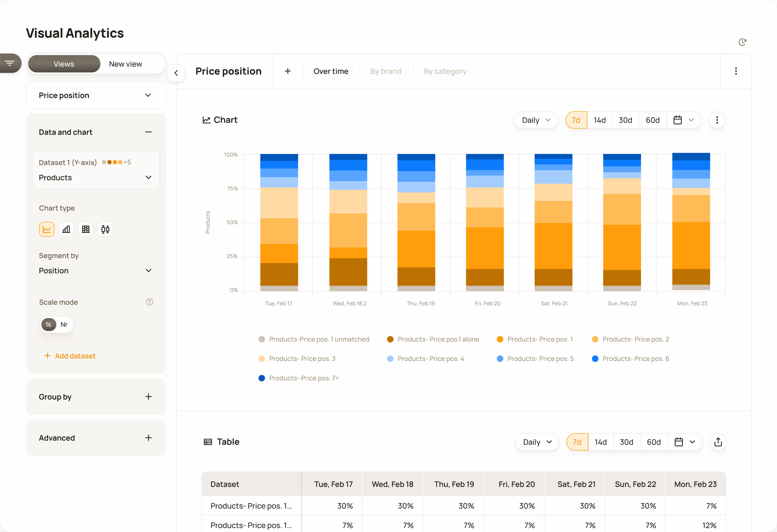The image size is (777, 532).
Task: Select the candlestick chart type icon
Action: 105,229
